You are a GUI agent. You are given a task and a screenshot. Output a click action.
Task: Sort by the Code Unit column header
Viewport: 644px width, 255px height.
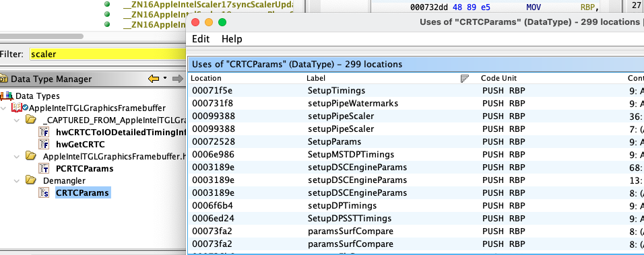tap(498, 78)
